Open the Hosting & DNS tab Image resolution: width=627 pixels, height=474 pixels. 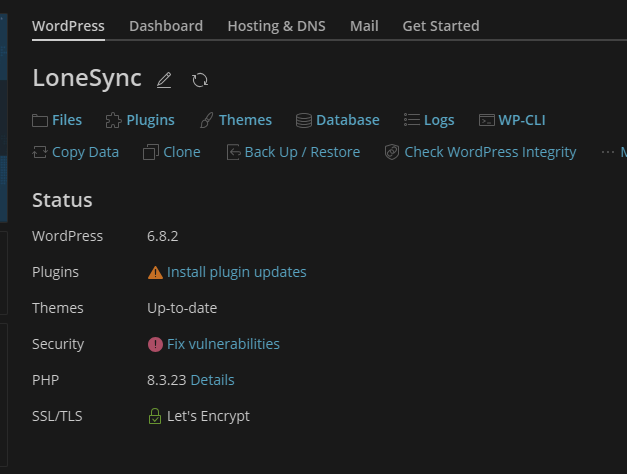(x=276, y=26)
